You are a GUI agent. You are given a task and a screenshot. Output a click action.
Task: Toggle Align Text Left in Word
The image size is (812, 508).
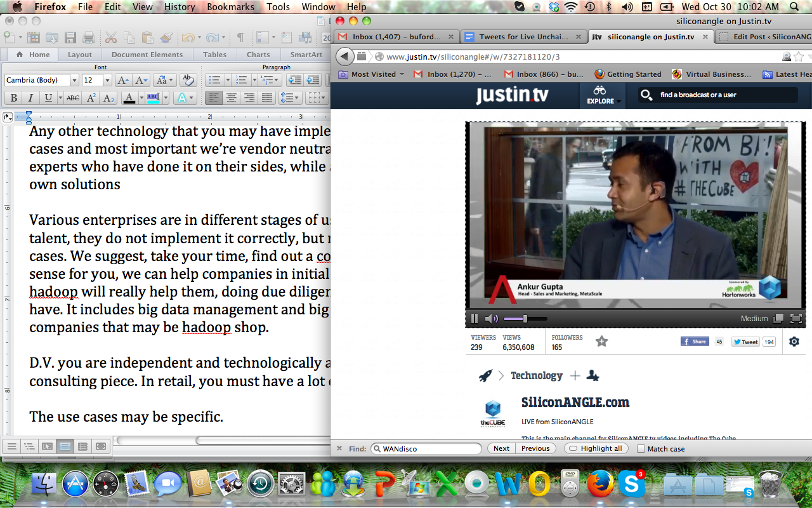point(214,98)
